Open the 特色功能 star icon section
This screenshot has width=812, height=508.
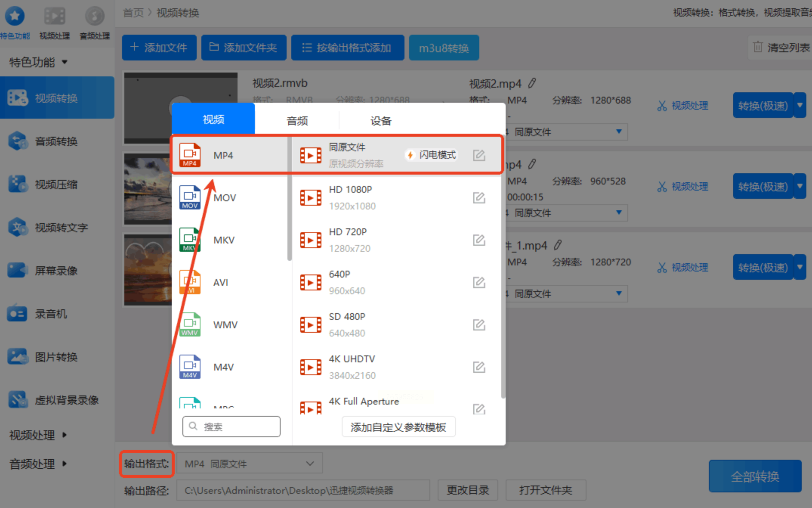15,17
